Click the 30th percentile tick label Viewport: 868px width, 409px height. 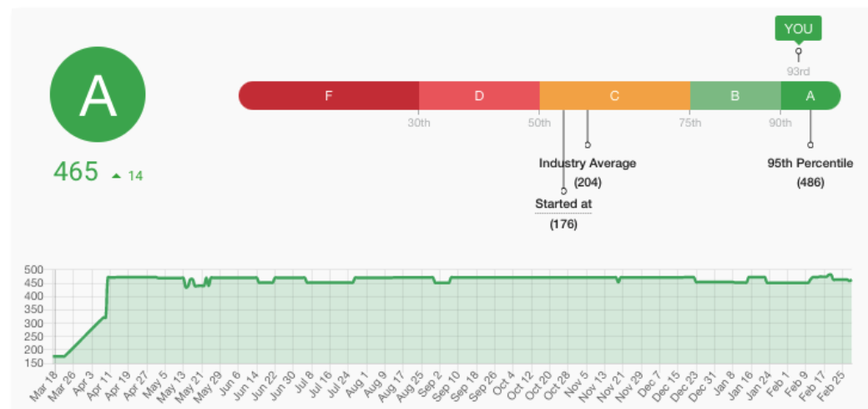coord(419,123)
